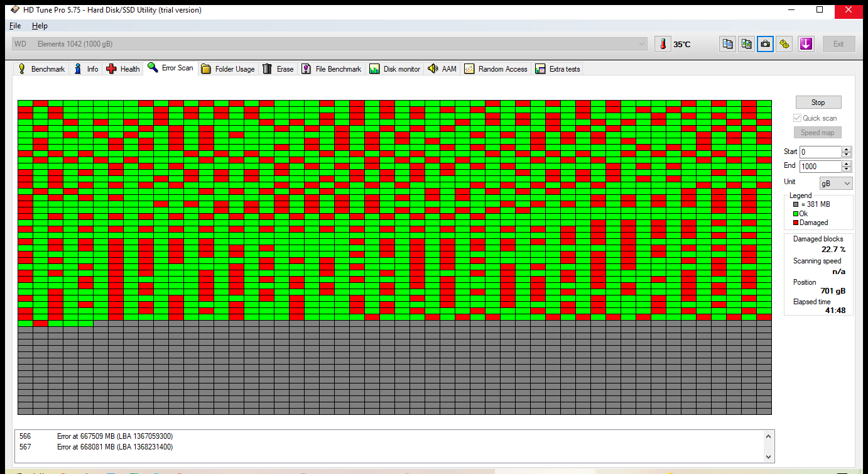Viewport: 868px width, 474px height.
Task: Switch to the Random Access tab
Action: pos(496,69)
